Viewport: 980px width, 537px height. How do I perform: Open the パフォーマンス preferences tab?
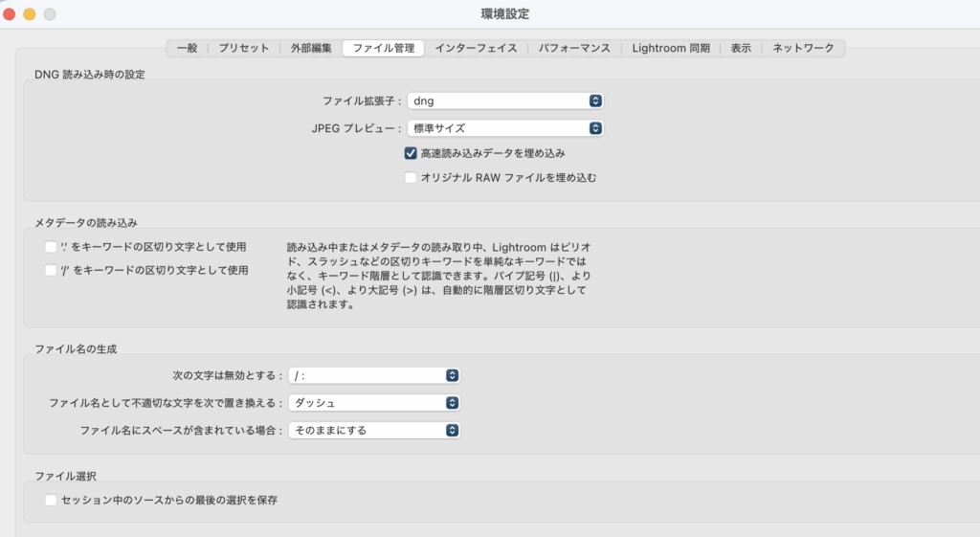[573, 48]
